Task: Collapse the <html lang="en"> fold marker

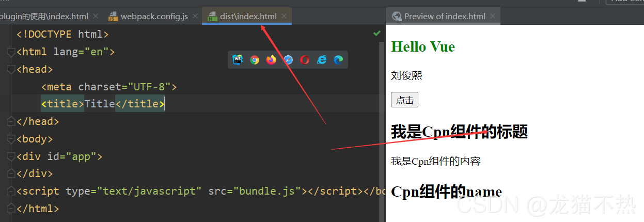Action: 11,52
